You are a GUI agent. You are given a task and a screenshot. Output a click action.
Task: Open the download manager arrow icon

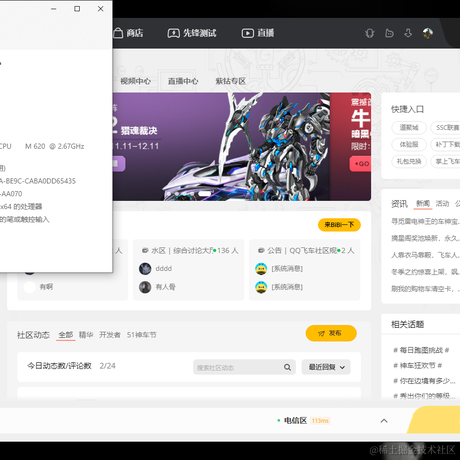coord(408,33)
